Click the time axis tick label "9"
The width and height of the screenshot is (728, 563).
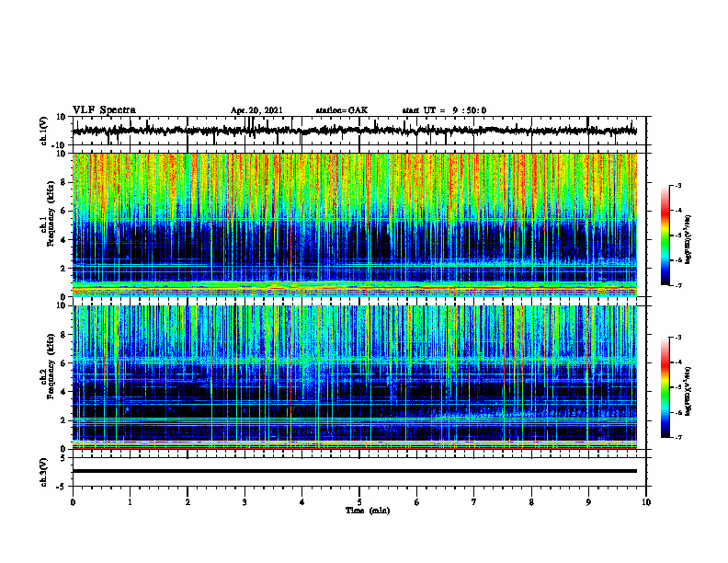588,502
